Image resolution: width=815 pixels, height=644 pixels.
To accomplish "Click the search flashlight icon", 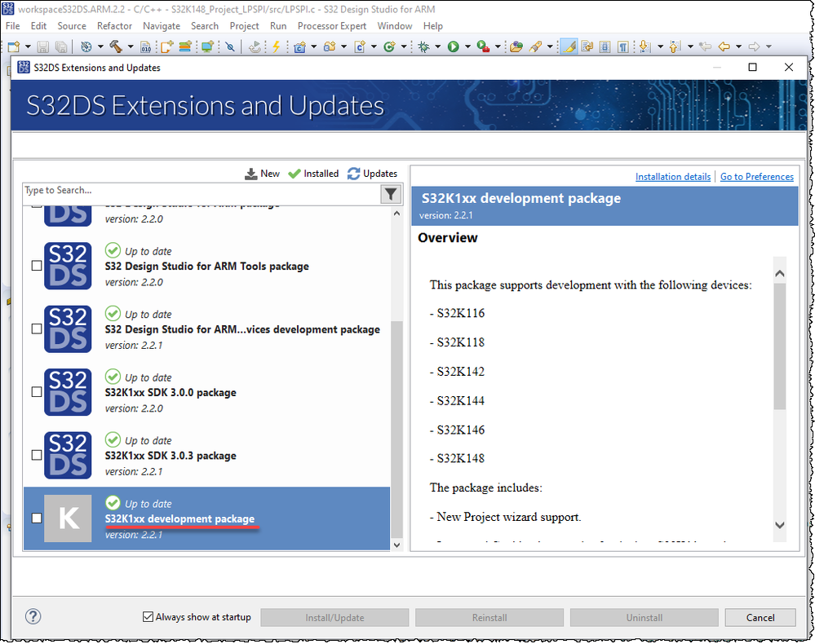I will tap(535, 46).
